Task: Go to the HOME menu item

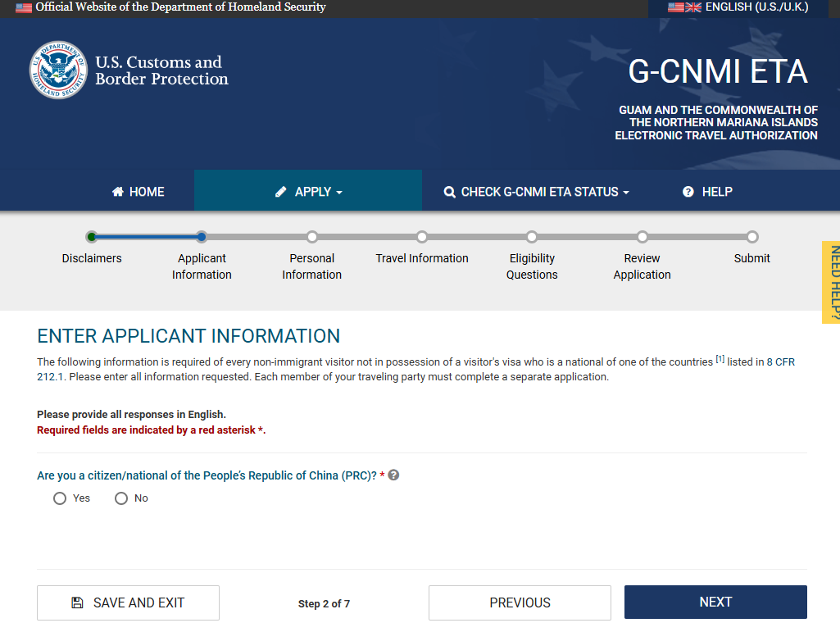Action: tap(138, 192)
